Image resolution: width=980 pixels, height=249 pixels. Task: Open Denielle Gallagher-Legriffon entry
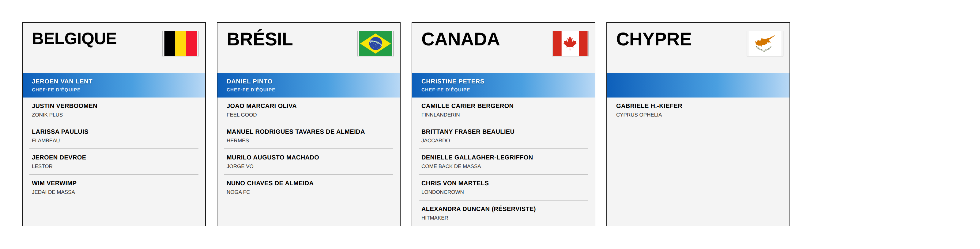503,161
